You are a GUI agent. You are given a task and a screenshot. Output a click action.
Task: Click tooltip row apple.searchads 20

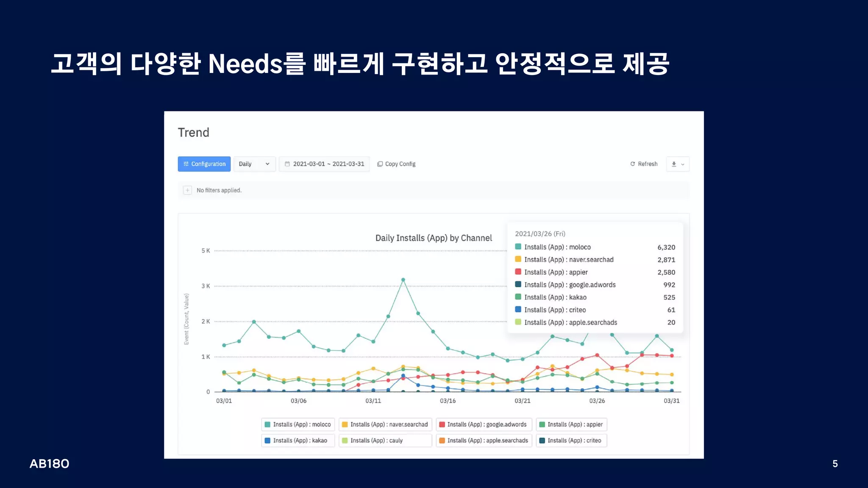click(595, 322)
